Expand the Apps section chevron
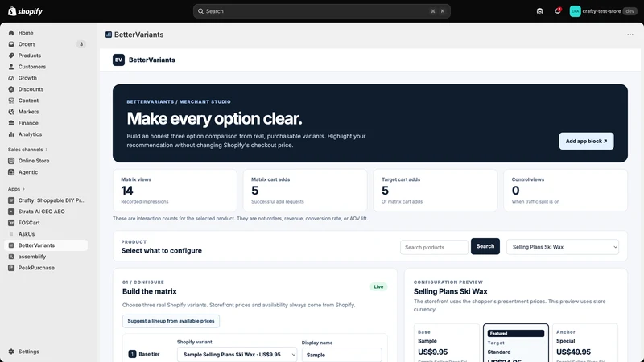The width and height of the screenshot is (644, 362). 23,189
